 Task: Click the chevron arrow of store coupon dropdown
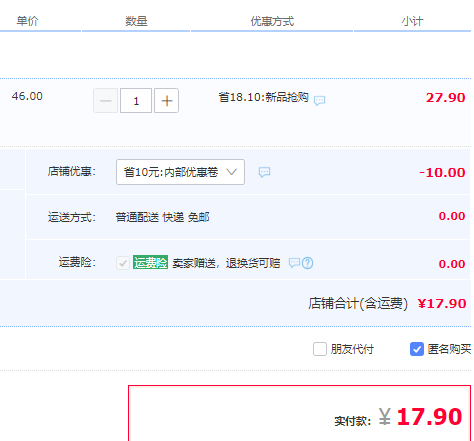coord(232,172)
